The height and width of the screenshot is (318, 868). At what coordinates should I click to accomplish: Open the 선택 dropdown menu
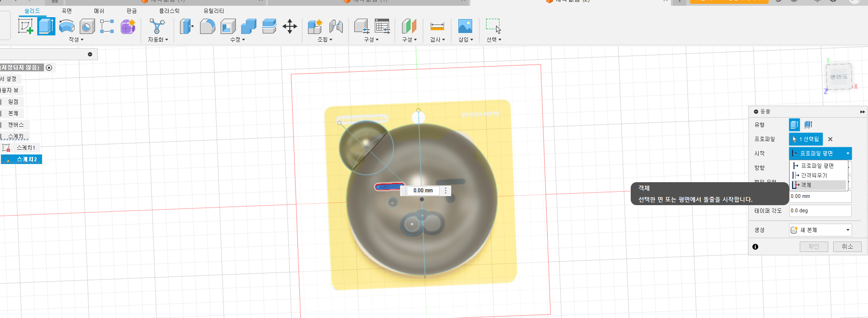pos(494,40)
